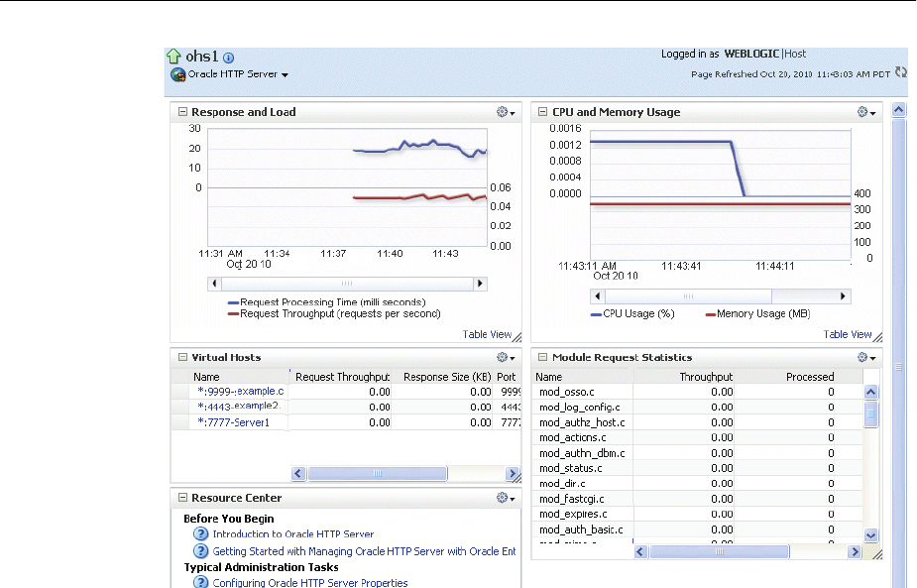Collapse the Response and Load panel

click(182, 112)
